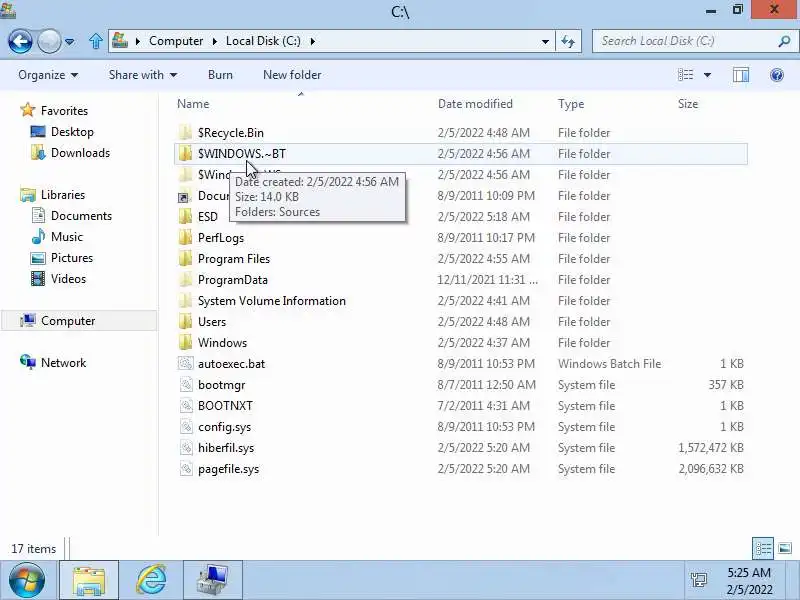
Task: Expand arrow before Computer breadcrumb
Action: click(x=138, y=41)
